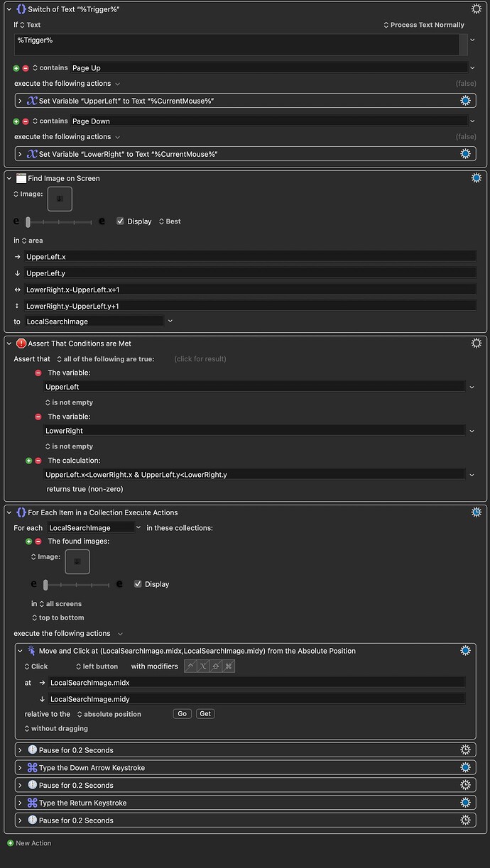
Task: Uncheck Display in Find Image on Screen
Action: coord(121,221)
